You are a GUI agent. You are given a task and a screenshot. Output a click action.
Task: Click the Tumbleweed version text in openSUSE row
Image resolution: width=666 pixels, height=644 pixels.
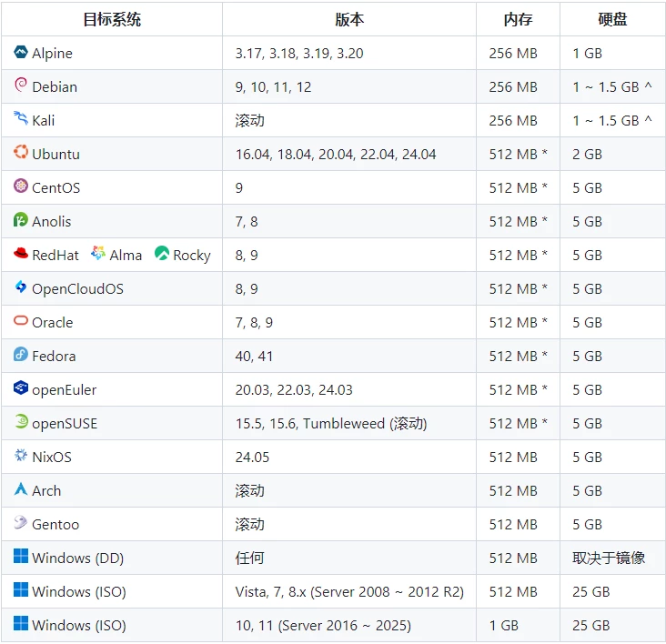tap(344, 423)
